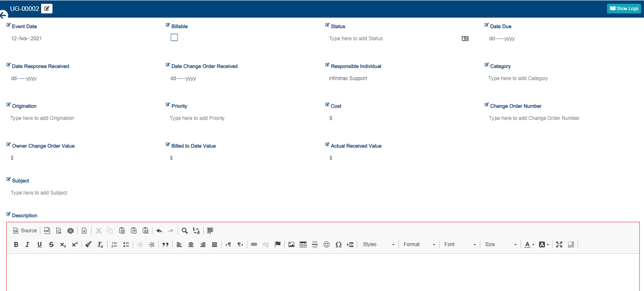Open the Format dropdown

(x=419, y=244)
